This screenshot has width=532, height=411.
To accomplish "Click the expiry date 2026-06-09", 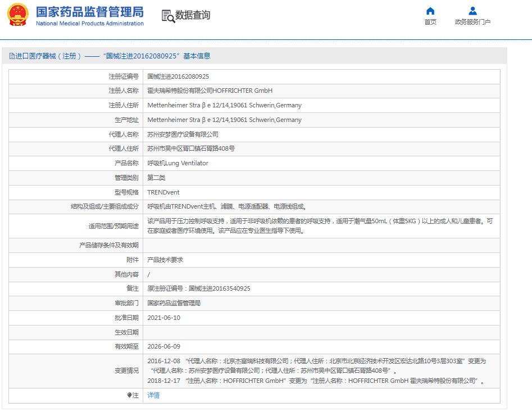I will [x=163, y=346].
